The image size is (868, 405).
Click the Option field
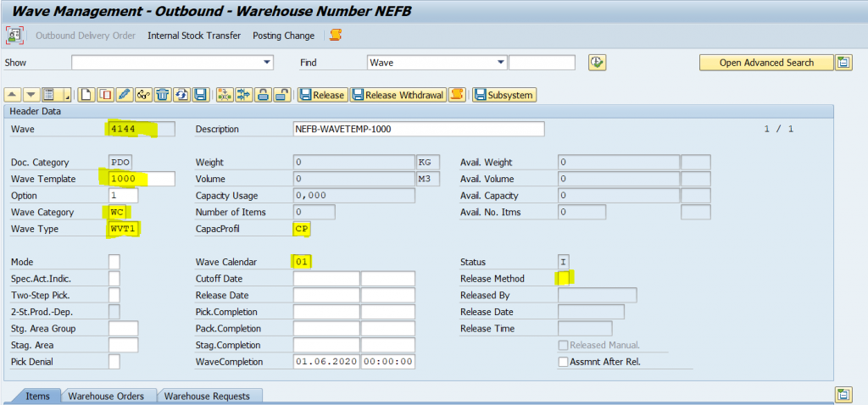pyautogui.click(x=124, y=196)
